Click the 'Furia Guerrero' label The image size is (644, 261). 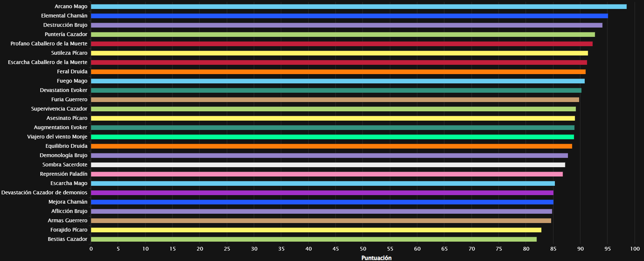click(69, 99)
